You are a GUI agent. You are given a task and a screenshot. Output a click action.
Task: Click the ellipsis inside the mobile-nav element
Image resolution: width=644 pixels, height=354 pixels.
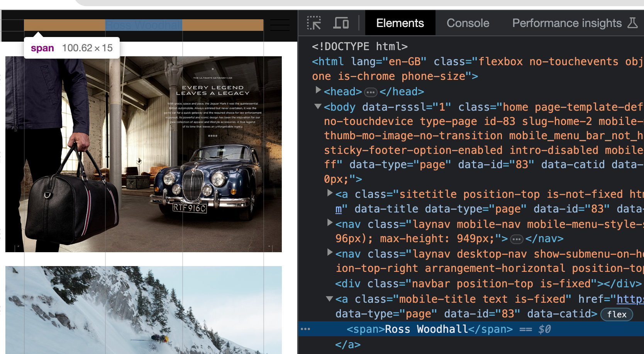(x=516, y=239)
